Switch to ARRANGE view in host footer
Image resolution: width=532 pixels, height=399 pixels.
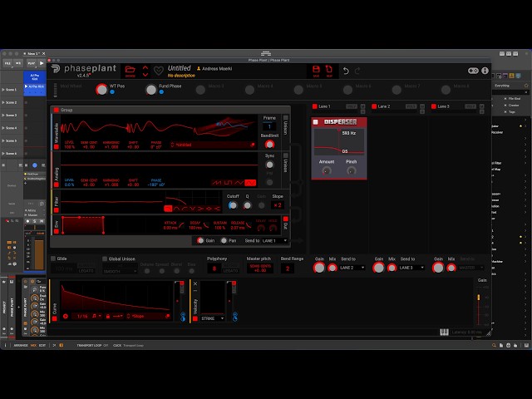[x=21, y=346]
